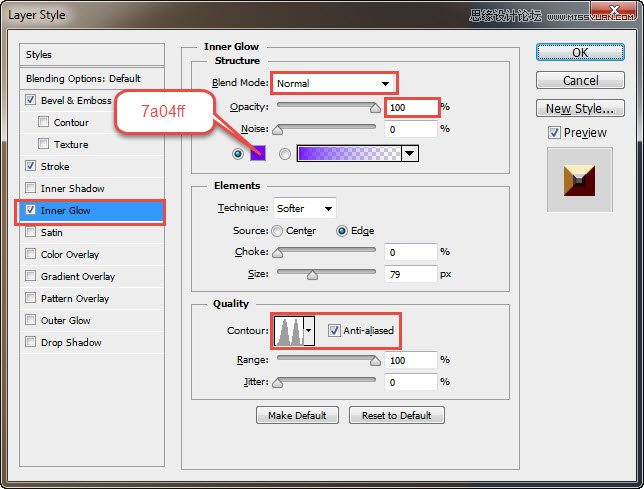Image resolution: width=644 pixels, height=489 pixels.
Task: Enable the Satin checkbox
Action: [x=30, y=232]
